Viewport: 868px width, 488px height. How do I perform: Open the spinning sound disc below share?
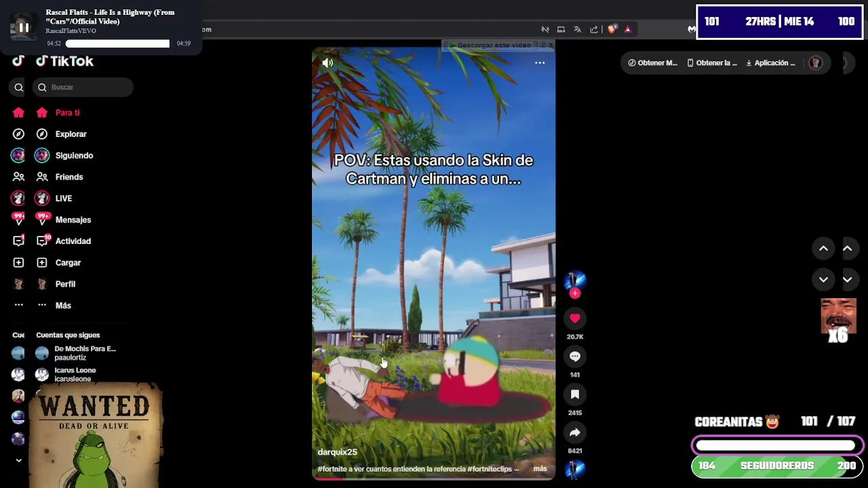coord(575,469)
